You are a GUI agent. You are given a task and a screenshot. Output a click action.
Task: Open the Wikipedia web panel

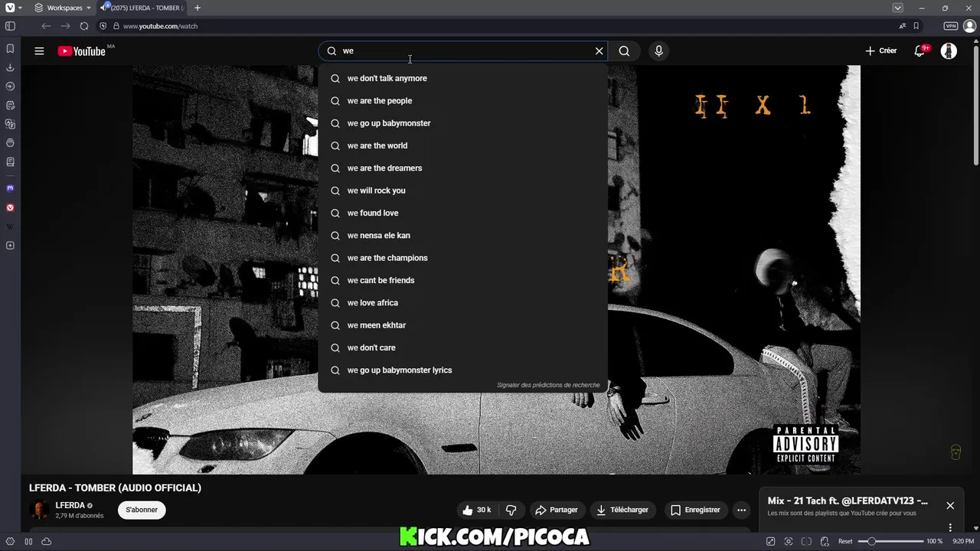pos(10,227)
